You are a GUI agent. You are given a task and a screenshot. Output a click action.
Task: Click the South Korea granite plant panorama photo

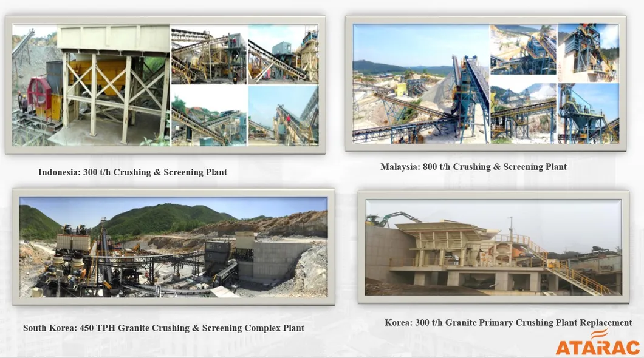coord(173,247)
